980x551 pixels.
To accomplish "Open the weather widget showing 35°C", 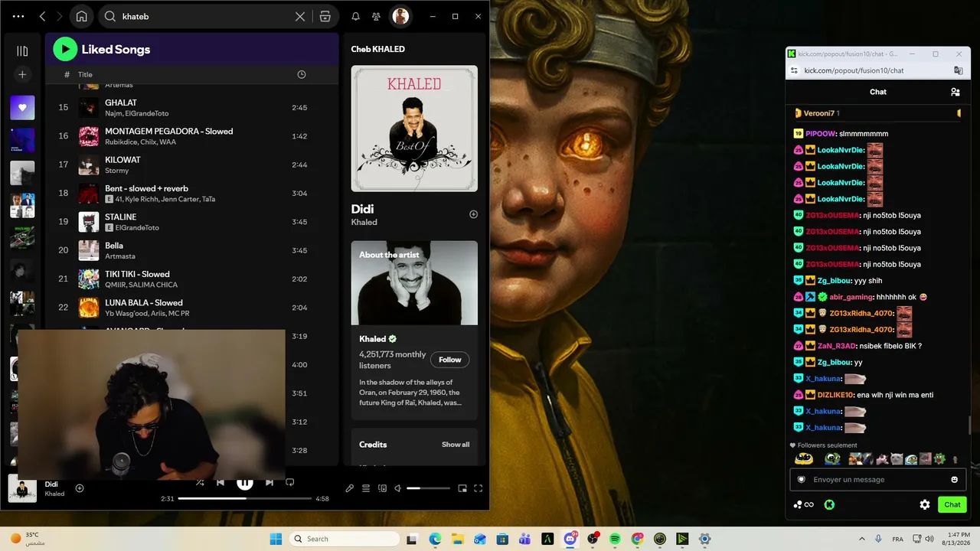I will click(28, 538).
